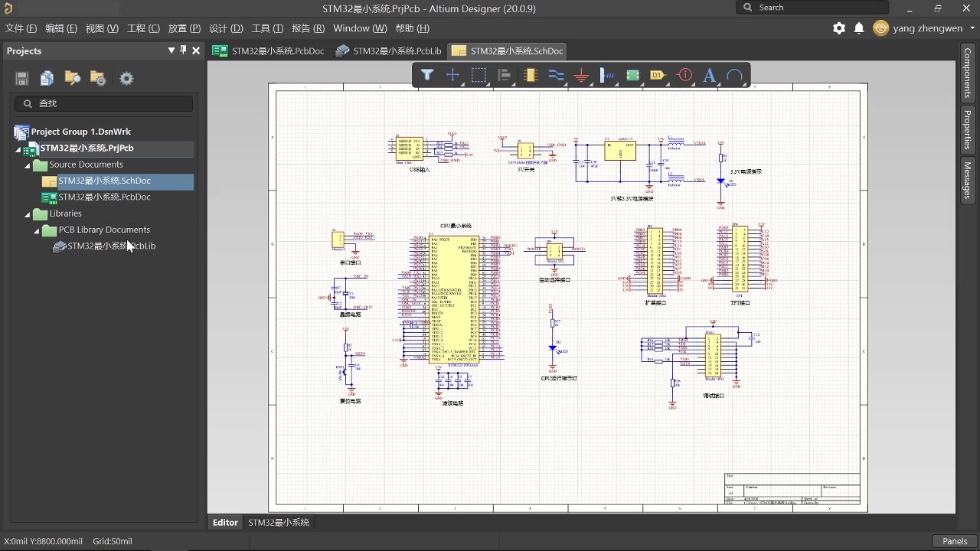Open the area selection tool
This screenshot has width=980, height=551.
479,75
